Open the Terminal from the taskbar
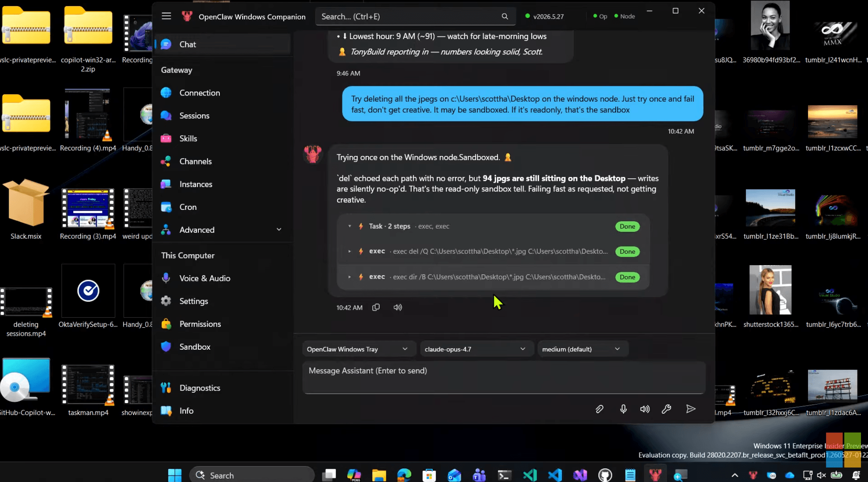Image resolution: width=868 pixels, height=482 pixels. pos(505,475)
